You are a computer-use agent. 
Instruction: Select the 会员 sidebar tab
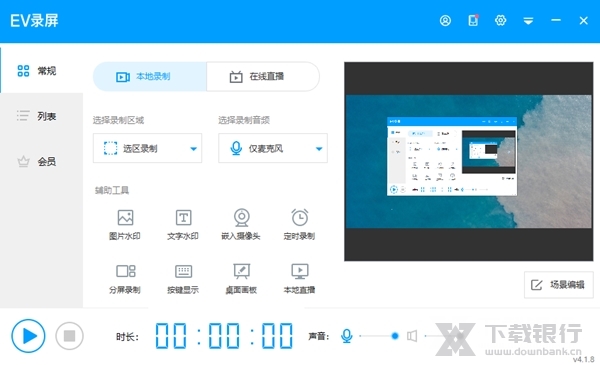41,161
